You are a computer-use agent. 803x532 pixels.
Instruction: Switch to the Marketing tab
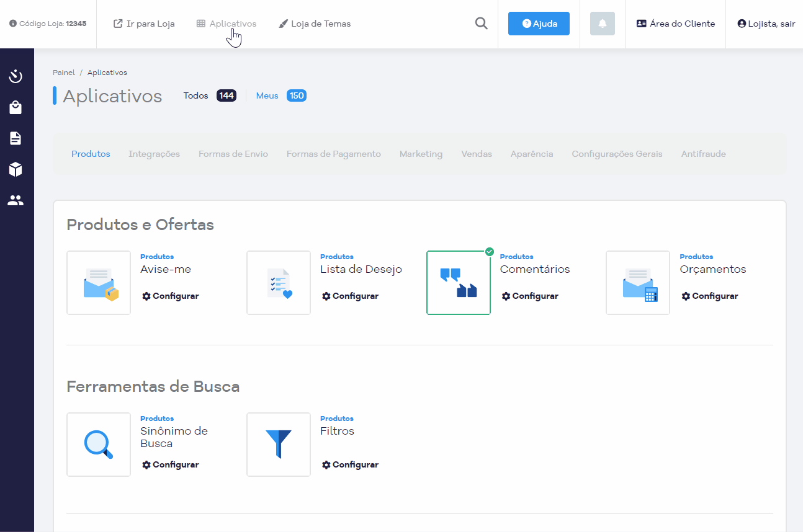(x=421, y=154)
